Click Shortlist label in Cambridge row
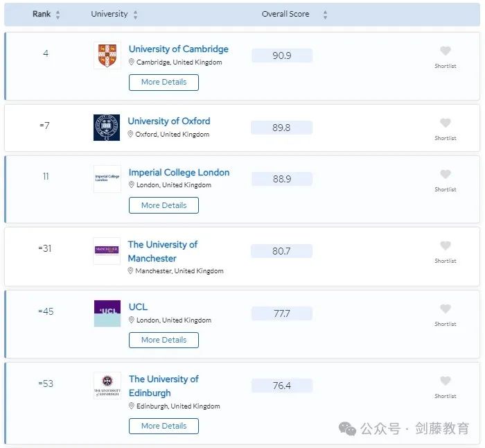 [x=446, y=66]
